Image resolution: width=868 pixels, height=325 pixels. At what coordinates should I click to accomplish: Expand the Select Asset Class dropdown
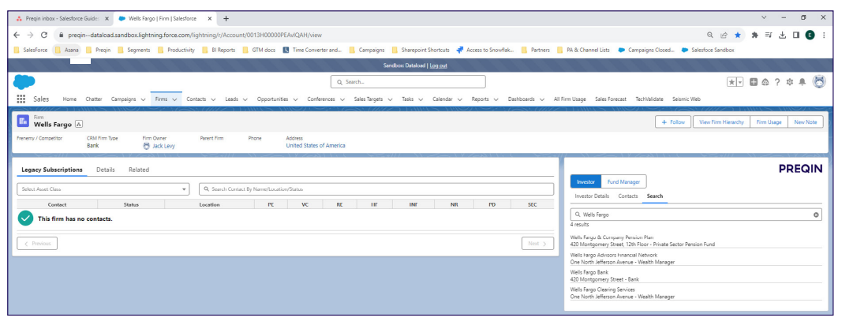[103, 189]
